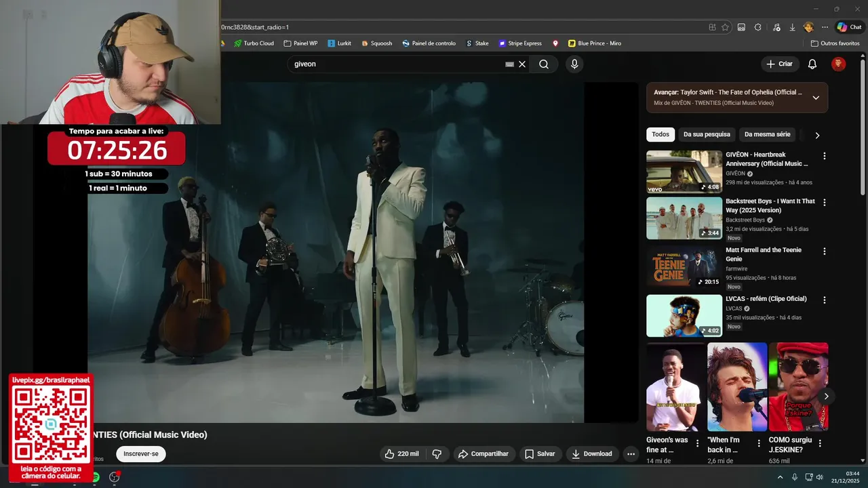Open When I'm back in short thumbnail

(737, 387)
